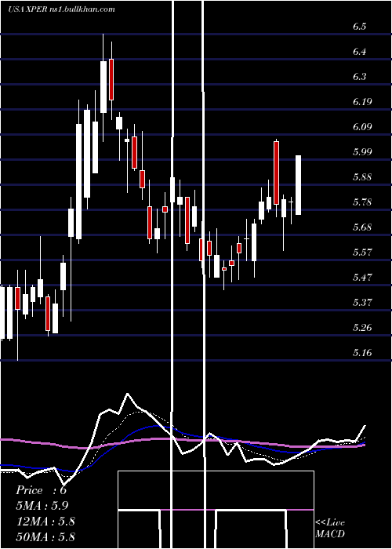The height and width of the screenshot is (549, 392).
Task: Select the 5.16 price axis label
Action: click(362, 352)
